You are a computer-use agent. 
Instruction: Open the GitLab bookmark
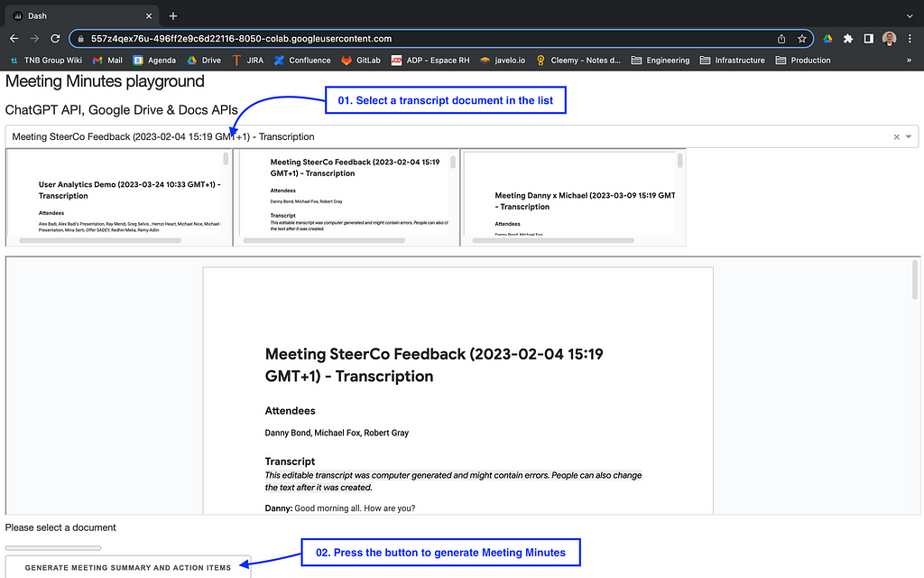(361, 61)
